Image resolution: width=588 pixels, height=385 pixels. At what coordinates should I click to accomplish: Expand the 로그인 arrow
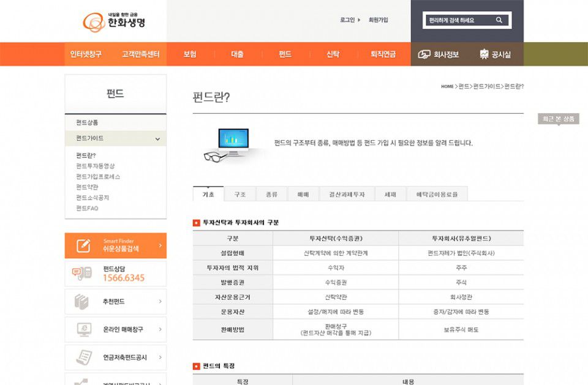point(359,20)
